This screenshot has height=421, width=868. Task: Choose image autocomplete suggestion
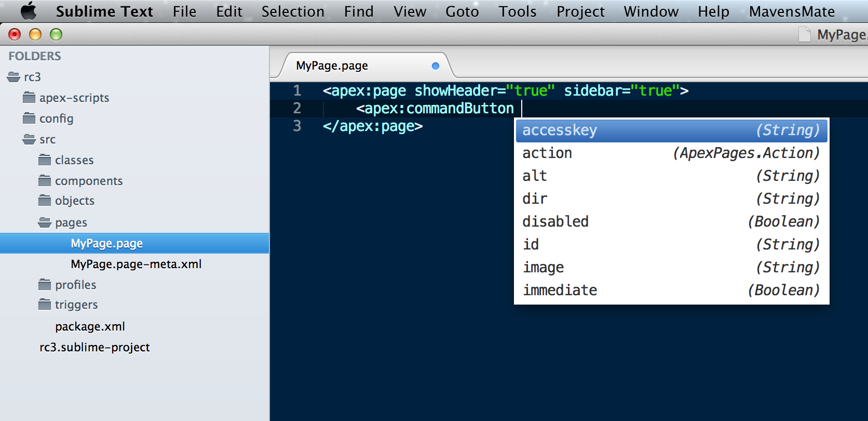(671, 268)
